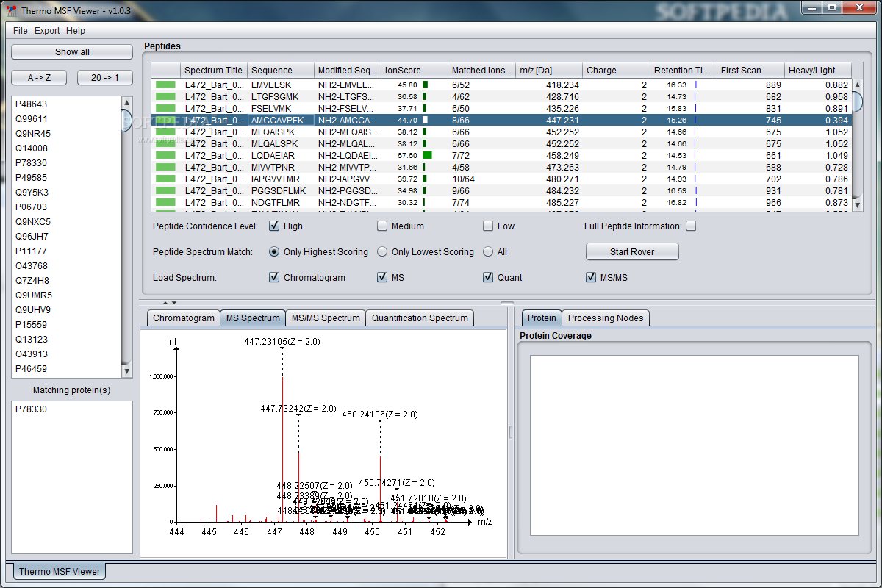The width and height of the screenshot is (882, 588).
Task: Select the IAPGVVTMR peptide row
Action: point(501,179)
